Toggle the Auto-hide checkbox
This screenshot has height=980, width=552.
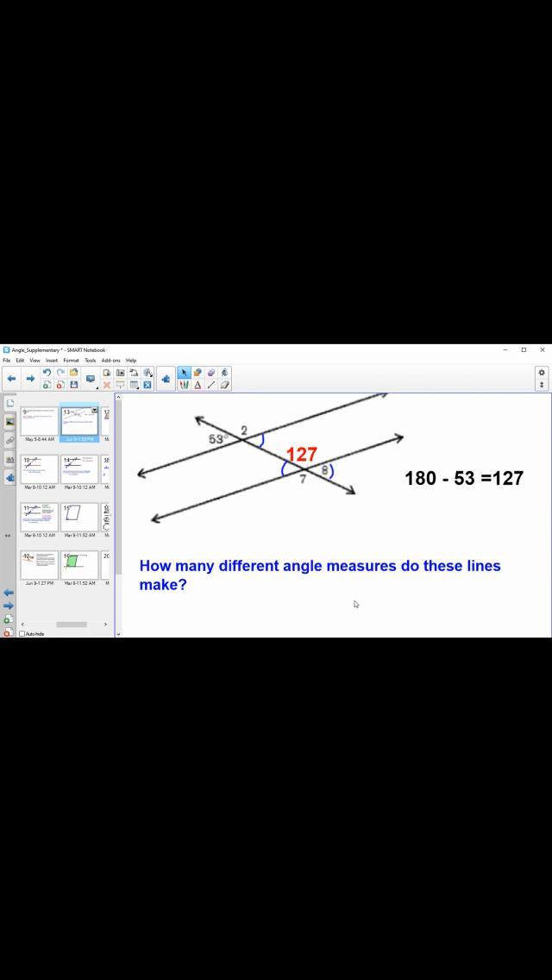point(22,634)
